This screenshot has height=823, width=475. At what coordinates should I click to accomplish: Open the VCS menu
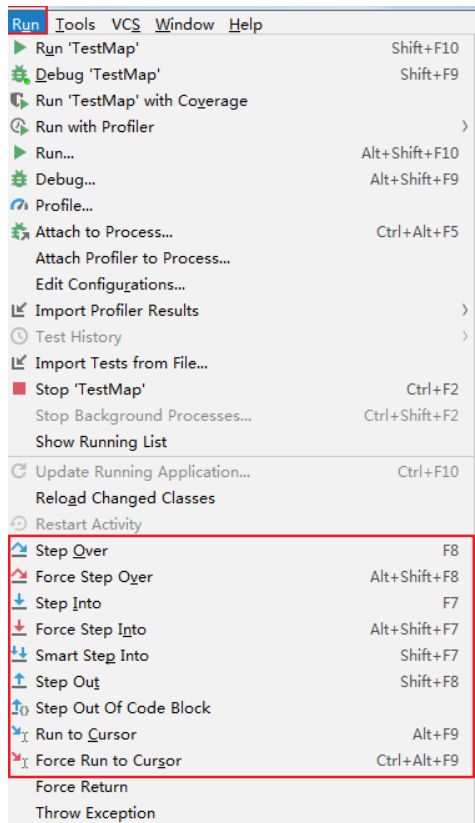(x=126, y=24)
